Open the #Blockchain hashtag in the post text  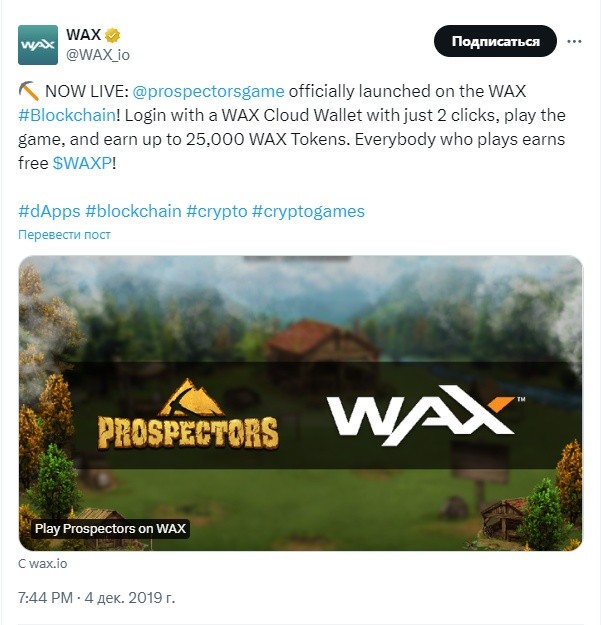tap(67, 115)
